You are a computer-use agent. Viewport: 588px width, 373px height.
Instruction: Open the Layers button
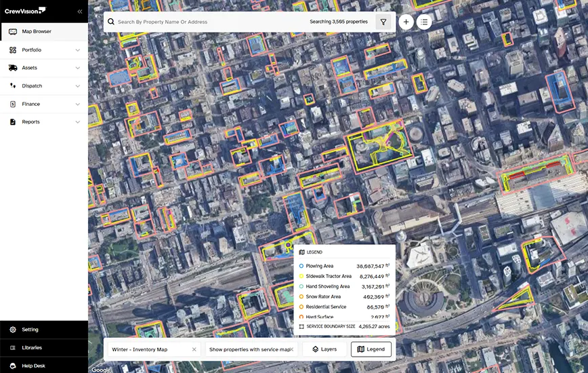click(324, 349)
